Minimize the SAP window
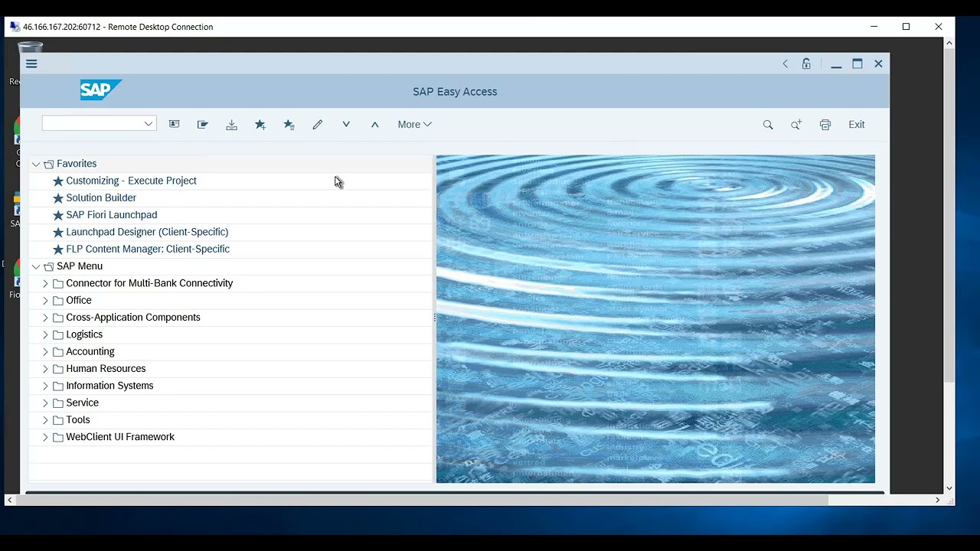The height and width of the screenshot is (551, 980). (836, 64)
